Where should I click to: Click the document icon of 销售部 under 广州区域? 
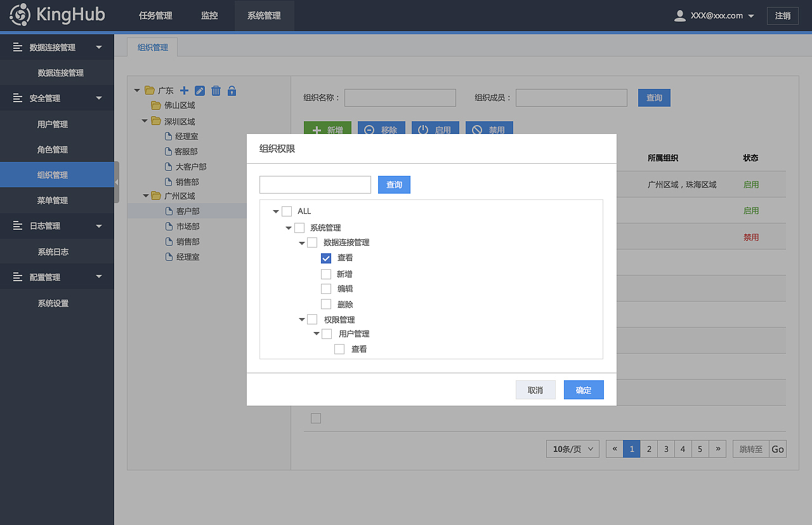[x=168, y=242]
